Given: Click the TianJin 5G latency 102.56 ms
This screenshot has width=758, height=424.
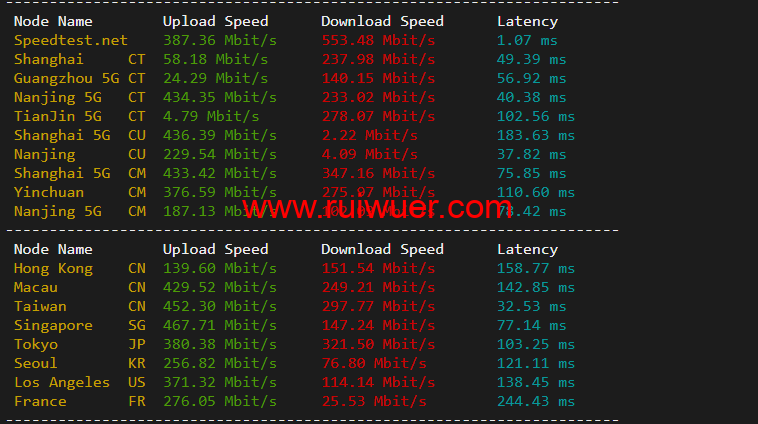Looking at the screenshot, I should coord(536,117).
